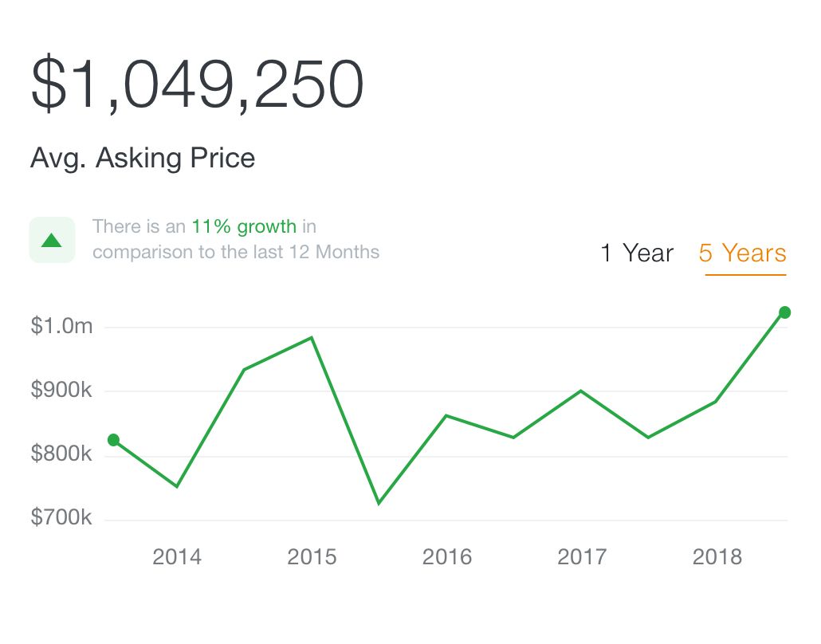Select the $800k y-axis label
Viewport: 821px width, 644px height.
tap(61, 454)
